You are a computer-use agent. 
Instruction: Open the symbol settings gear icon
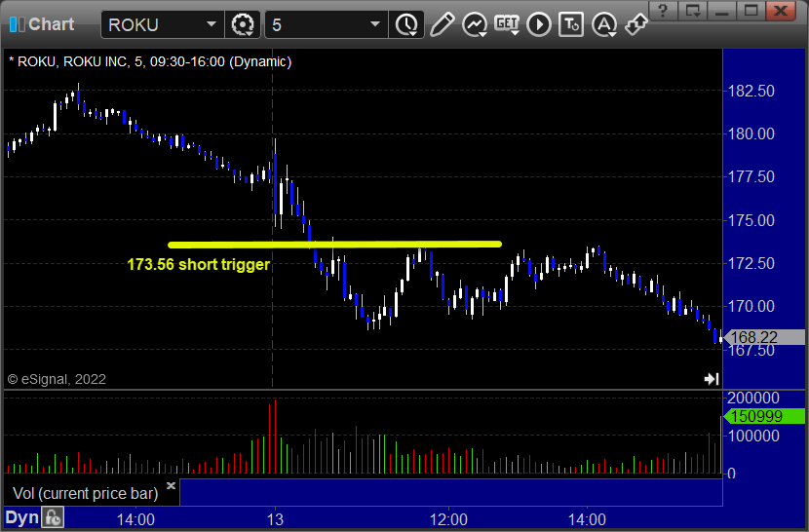click(242, 24)
